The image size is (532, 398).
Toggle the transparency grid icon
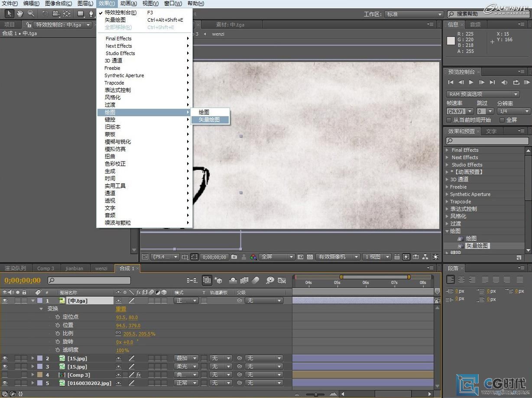pos(310,257)
